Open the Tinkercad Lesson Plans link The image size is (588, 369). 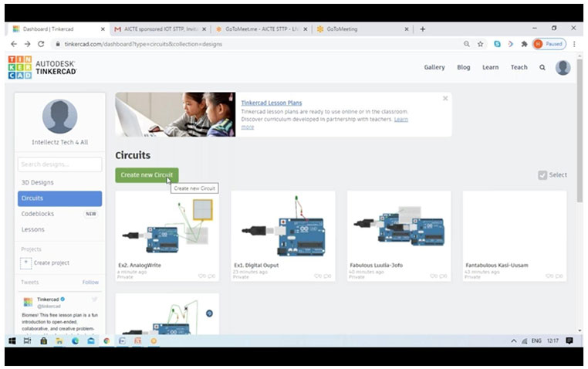(271, 103)
